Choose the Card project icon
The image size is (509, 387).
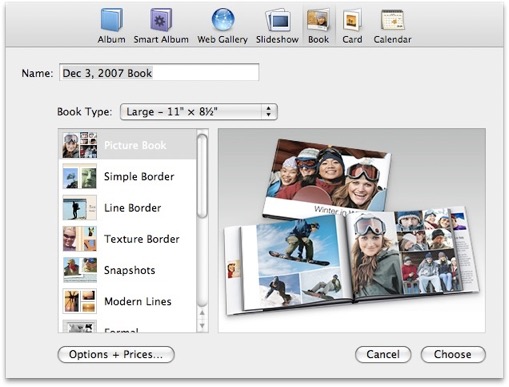(x=352, y=21)
